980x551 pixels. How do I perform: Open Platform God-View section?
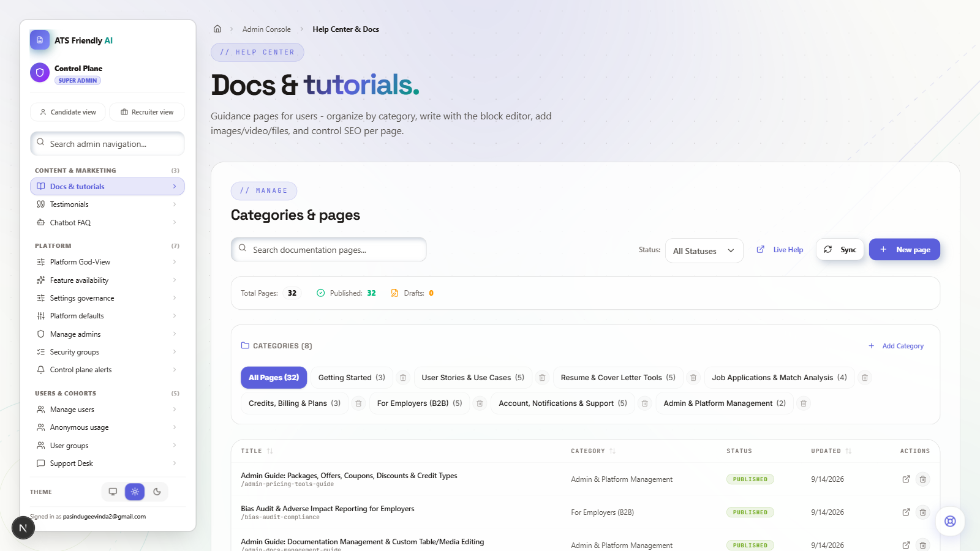pyautogui.click(x=107, y=262)
